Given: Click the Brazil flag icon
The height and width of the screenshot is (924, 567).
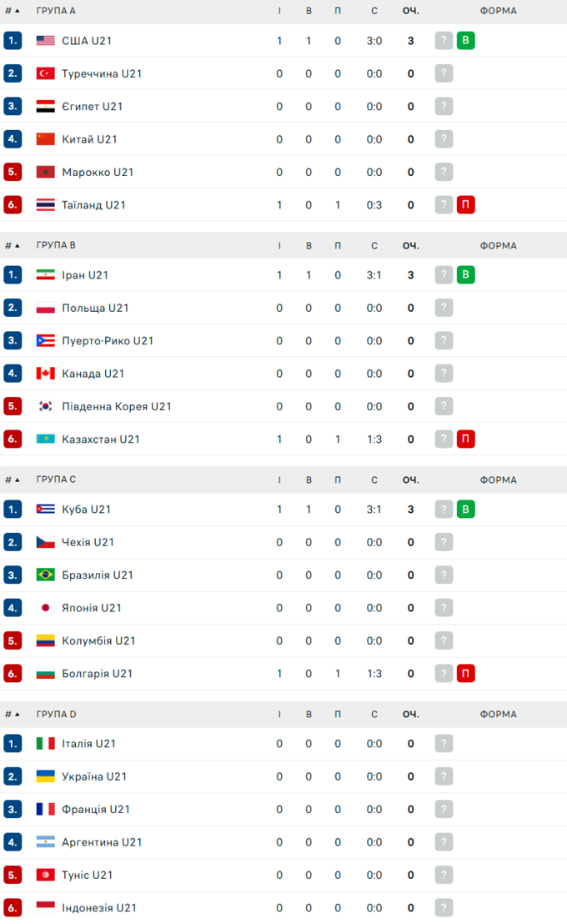Looking at the screenshot, I should click(45, 575).
